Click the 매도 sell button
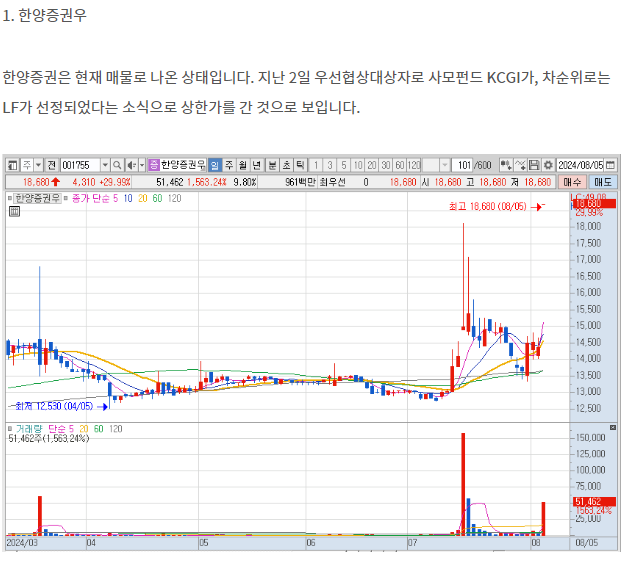The height and width of the screenshot is (569, 625). [603, 182]
